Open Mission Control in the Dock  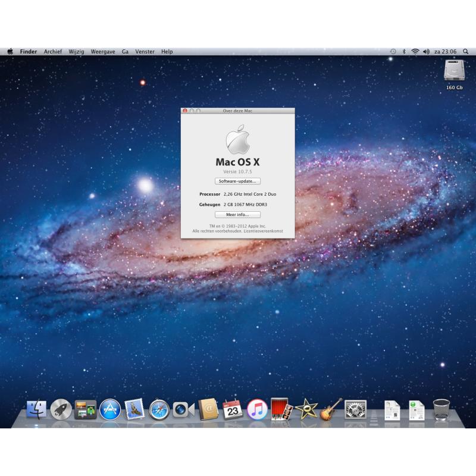[x=86, y=409]
